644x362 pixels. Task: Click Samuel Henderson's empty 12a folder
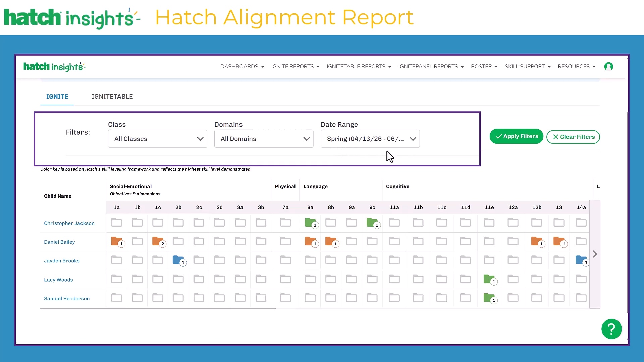pos(513,298)
